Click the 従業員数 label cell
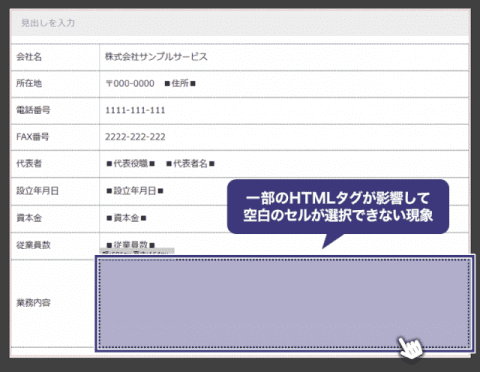The width and height of the screenshot is (480, 372). (x=55, y=246)
